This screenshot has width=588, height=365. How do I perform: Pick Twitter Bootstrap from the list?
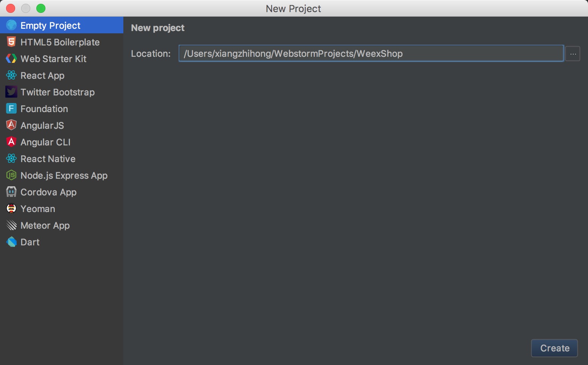(x=58, y=92)
